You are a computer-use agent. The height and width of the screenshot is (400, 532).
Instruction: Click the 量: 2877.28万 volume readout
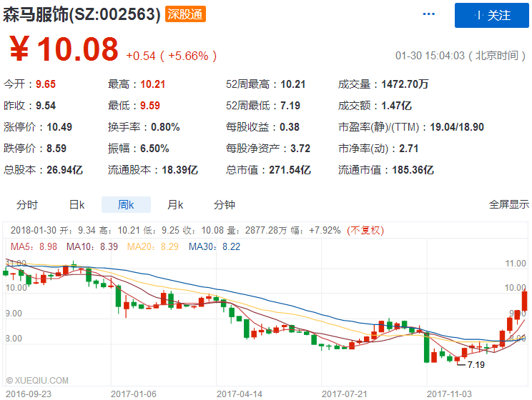click(257, 231)
